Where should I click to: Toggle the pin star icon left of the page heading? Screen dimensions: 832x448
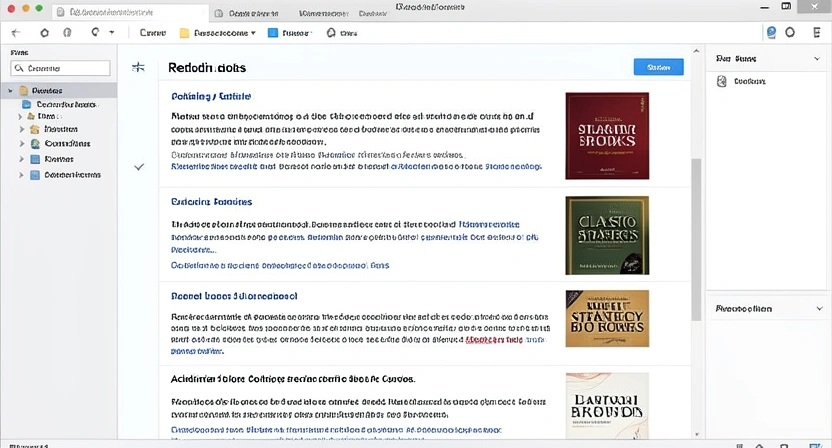[138, 67]
